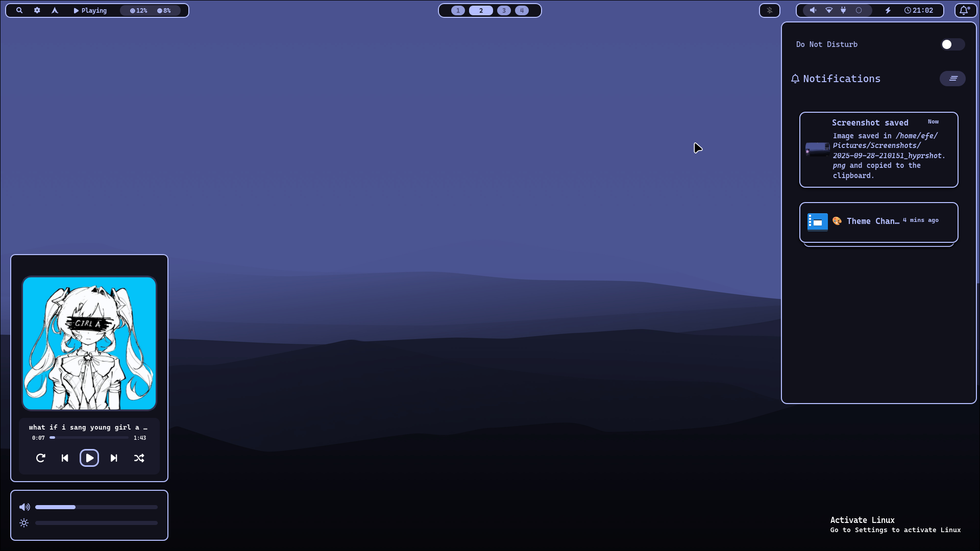The width and height of the screenshot is (980, 551).
Task: Switch to workspace 2
Action: 481,10
